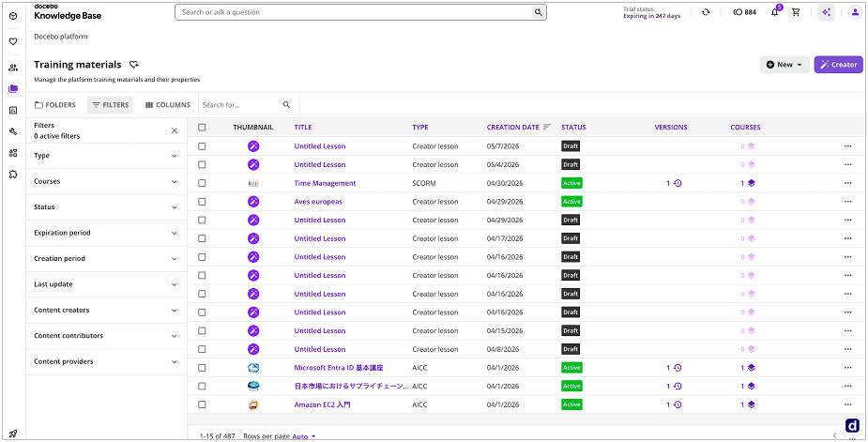Image resolution: width=868 pixels, height=442 pixels.
Task: Click the Expiring in 247 days trial link
Action: click(652, 16)
